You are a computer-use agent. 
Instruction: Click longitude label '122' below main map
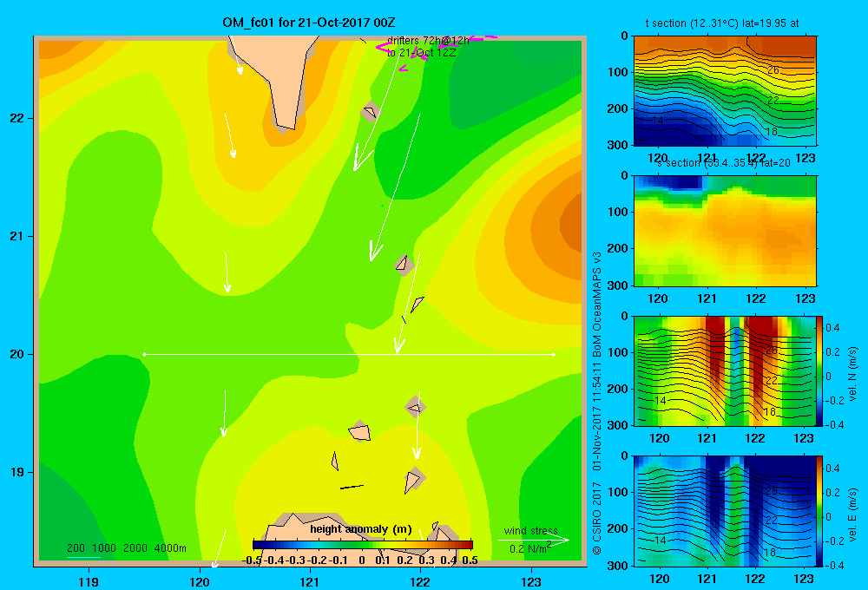point(420,581)
